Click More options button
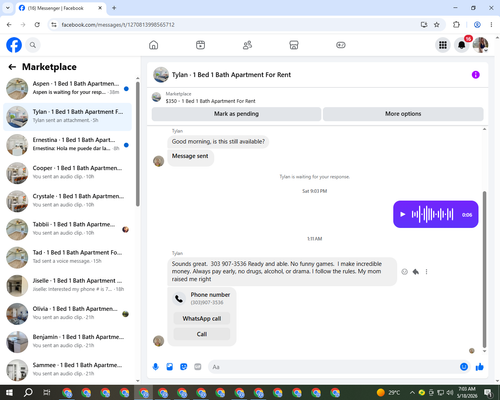 click(x=403, y=114)
